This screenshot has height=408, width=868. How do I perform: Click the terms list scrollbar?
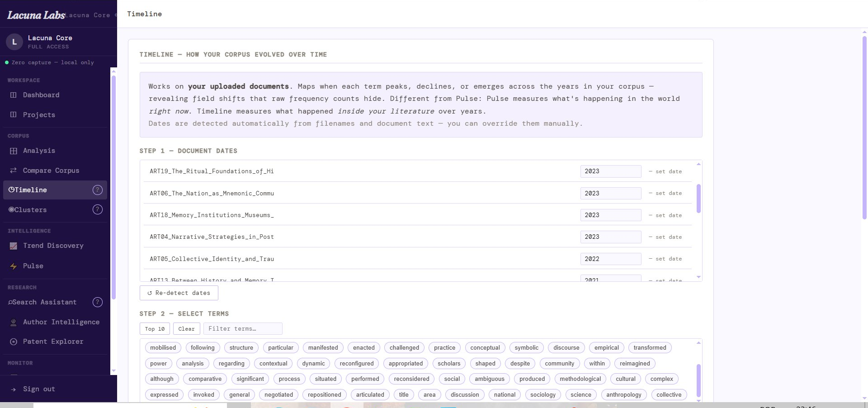click(698, 380)
